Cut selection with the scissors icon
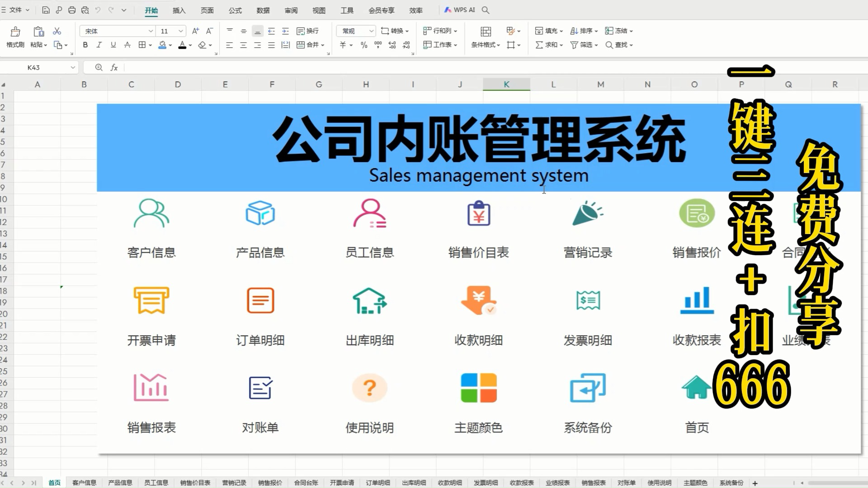The width and height of the screenshot is (868, 488). [57, 31]
